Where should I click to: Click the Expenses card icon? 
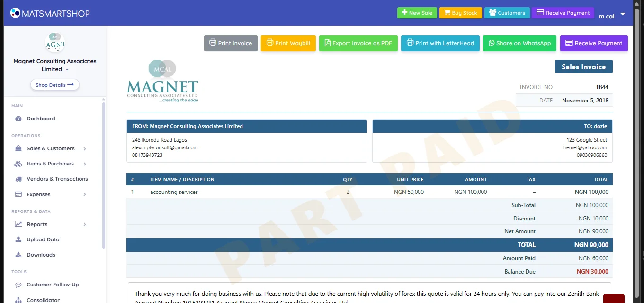pyautogui.click(x=18, y=194)
